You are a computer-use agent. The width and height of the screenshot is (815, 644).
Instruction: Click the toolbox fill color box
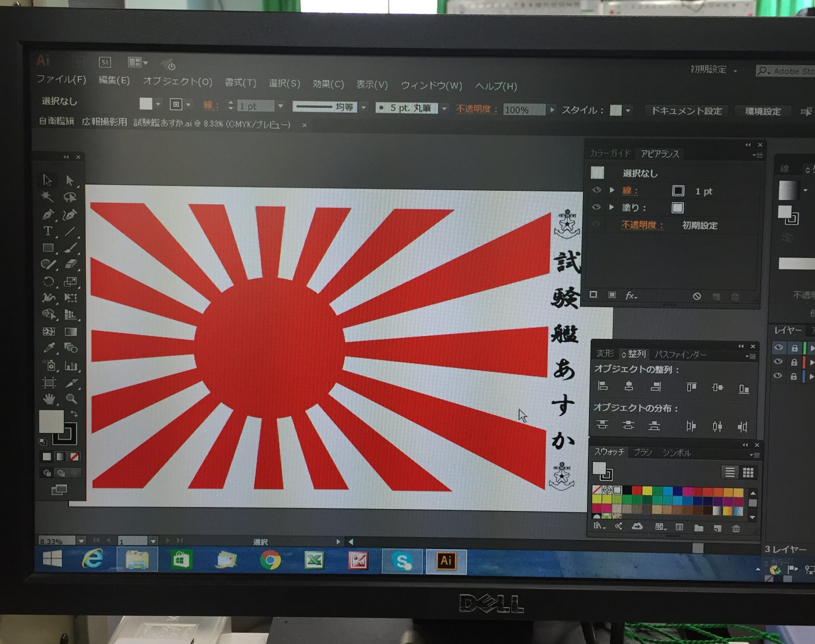coord(51,421)
